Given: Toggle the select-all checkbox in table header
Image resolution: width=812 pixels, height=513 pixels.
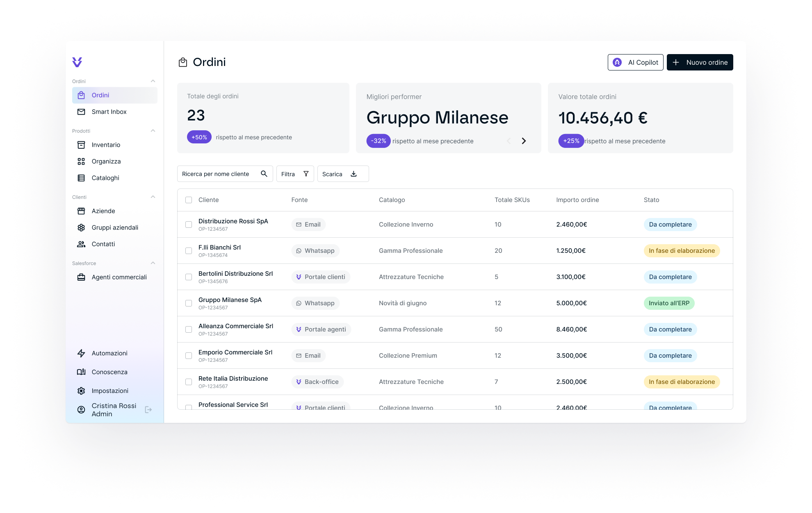Looking at the screenshot, I should point(189,200).
